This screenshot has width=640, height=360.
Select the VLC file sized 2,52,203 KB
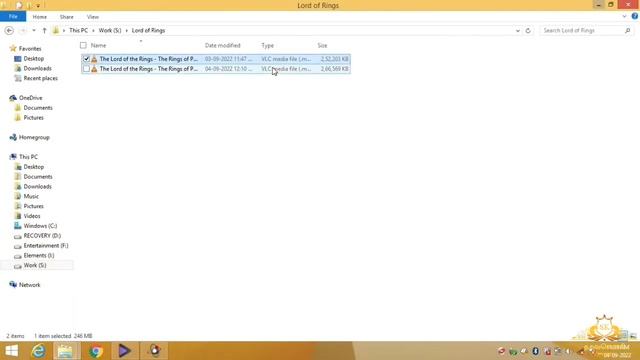216,59
